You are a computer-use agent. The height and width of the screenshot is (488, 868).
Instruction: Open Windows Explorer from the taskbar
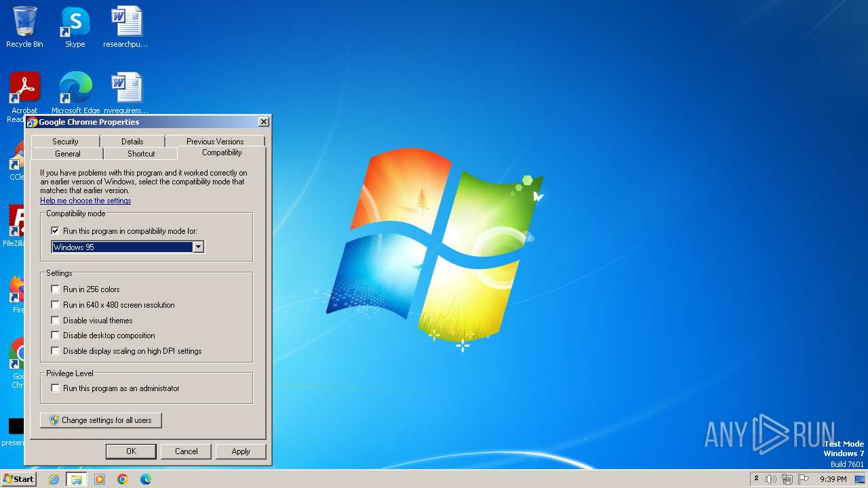(77, 479)
